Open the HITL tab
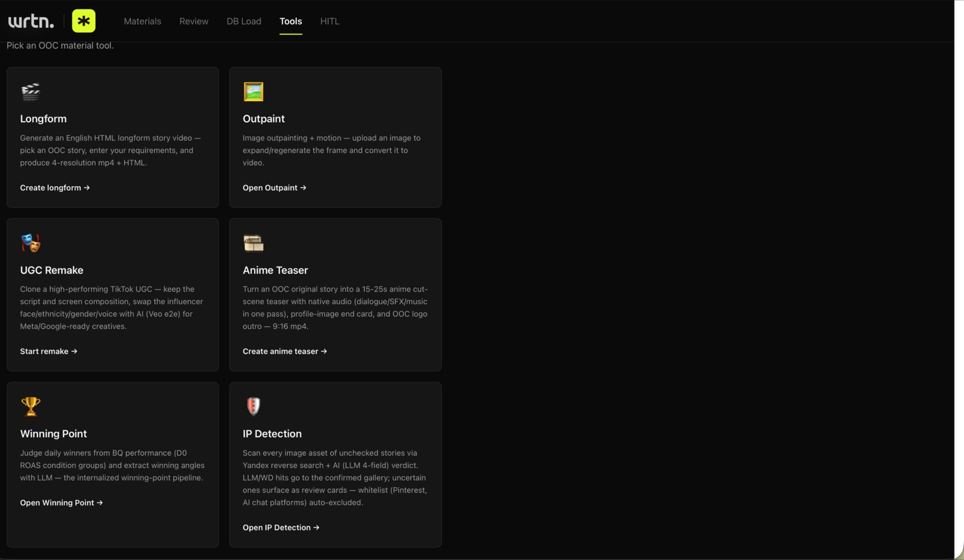The image size is (964, 560). pos(330,21)
